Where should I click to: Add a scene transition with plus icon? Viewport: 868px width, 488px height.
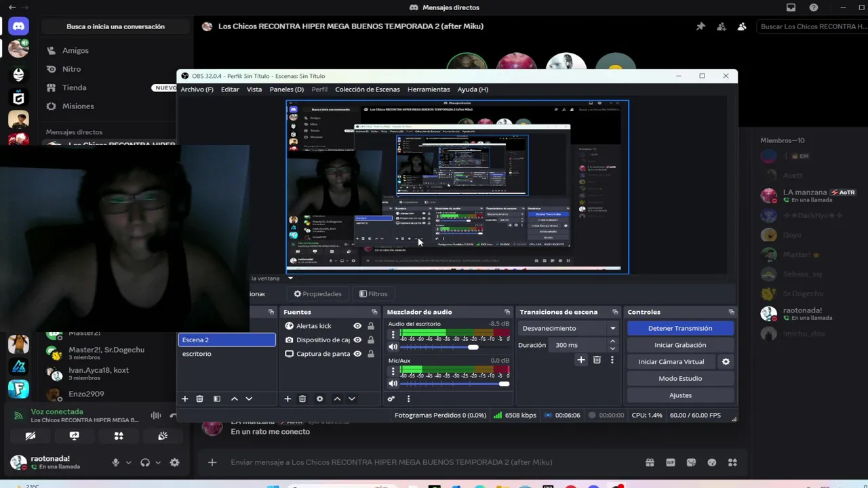[x=580, y=360]
